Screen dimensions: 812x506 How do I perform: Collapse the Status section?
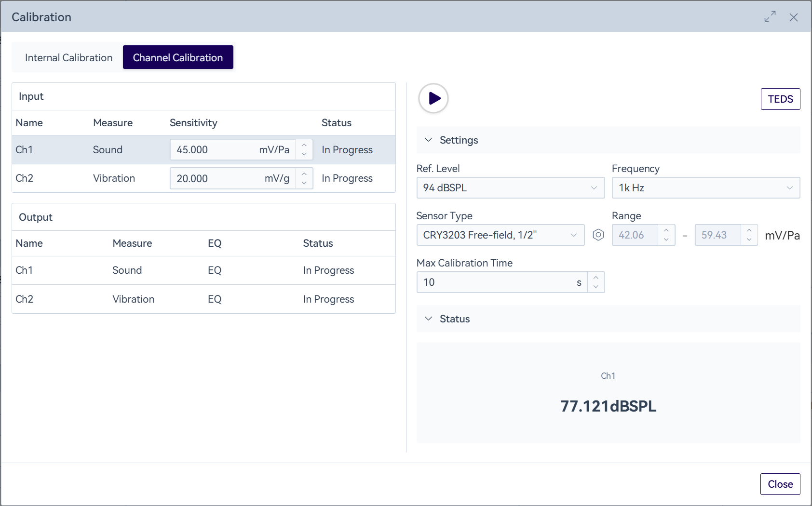(429, 319)
